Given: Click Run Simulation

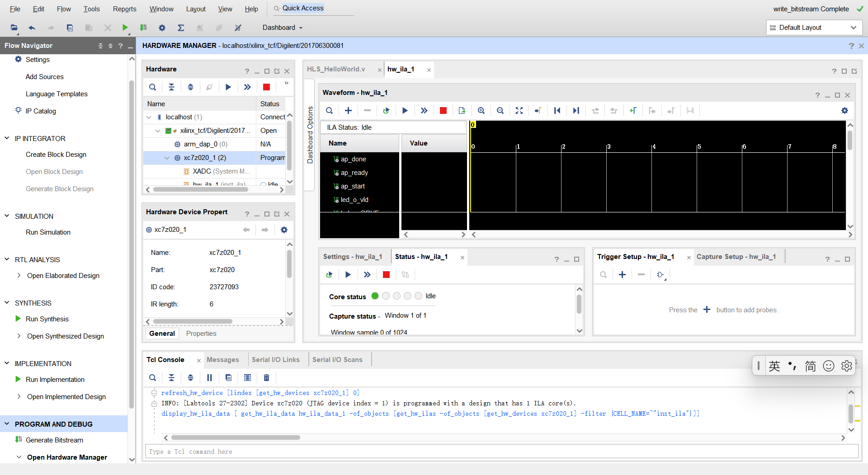Looking at the screenshot, I should [x=48, y=232].
